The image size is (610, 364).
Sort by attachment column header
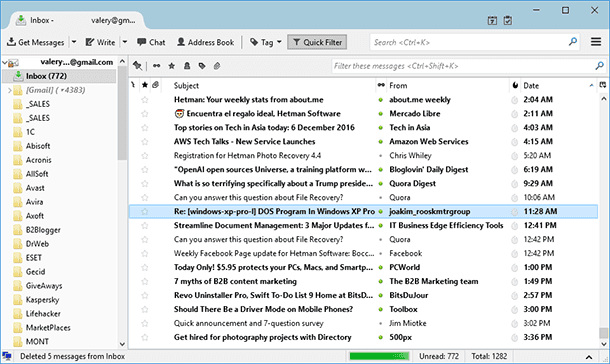(x=156, y=85)
